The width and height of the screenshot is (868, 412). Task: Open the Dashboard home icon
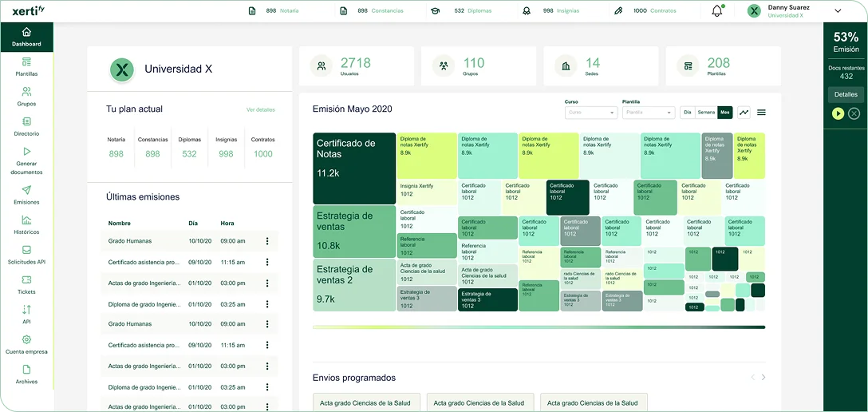[26, 32]
